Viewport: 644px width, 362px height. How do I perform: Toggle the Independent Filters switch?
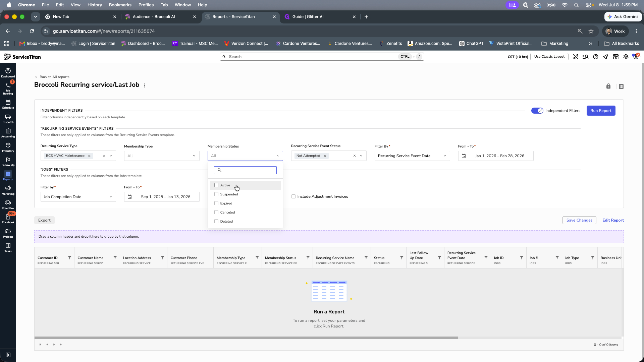[537, 111]
